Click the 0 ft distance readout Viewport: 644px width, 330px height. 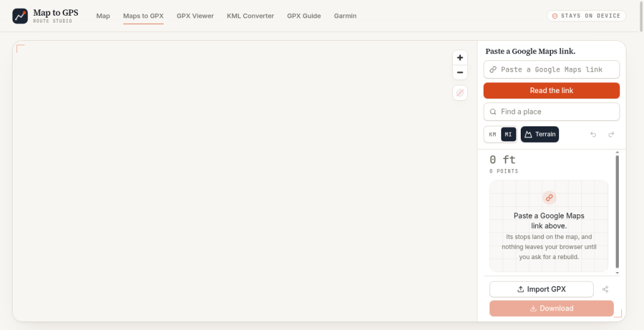(x=502, y=160)
